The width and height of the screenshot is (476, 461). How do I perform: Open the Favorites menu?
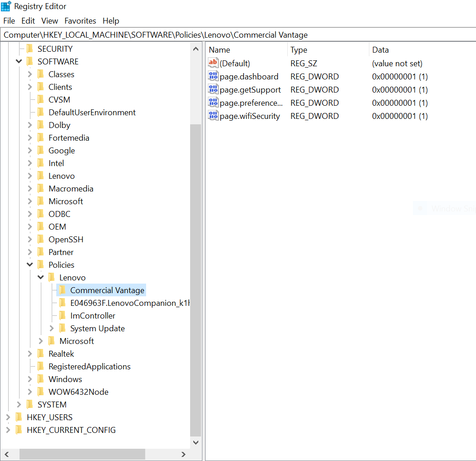coord(80,20)
